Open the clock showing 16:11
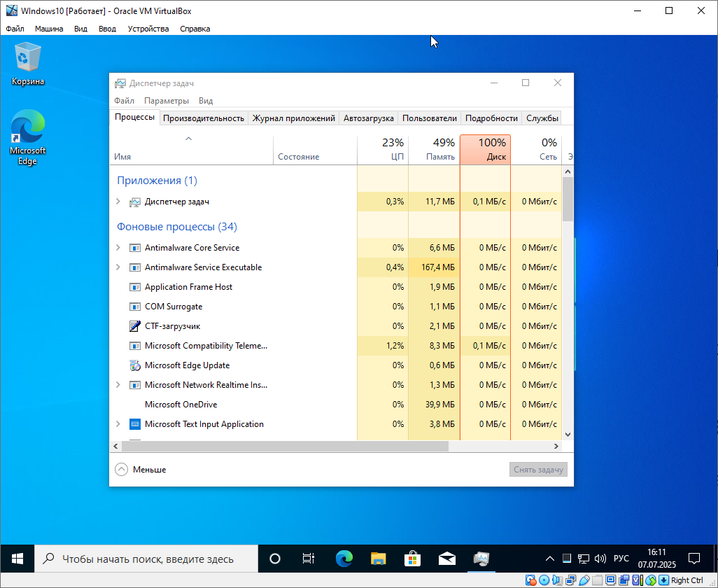 (656, 559)
